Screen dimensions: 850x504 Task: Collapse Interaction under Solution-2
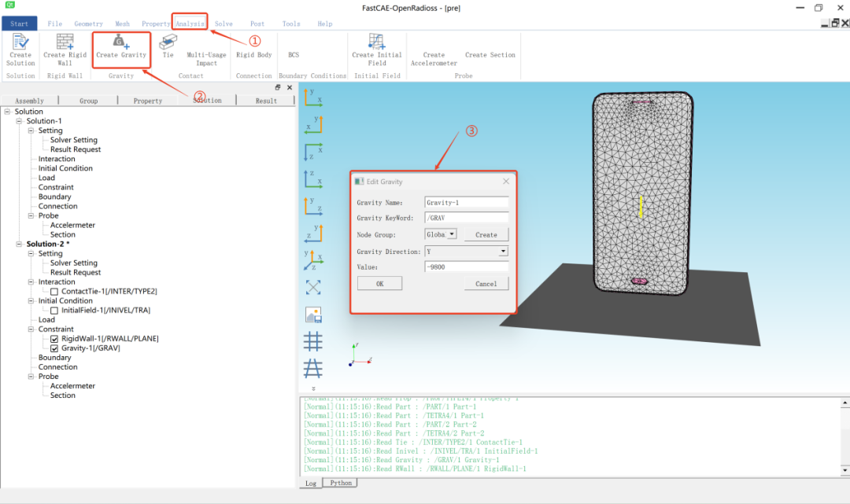coord(31,282)
